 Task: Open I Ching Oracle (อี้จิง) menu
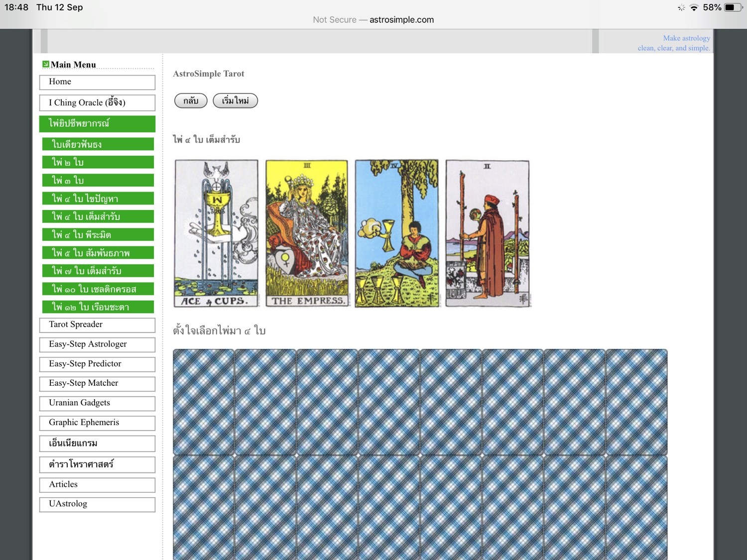(x=97, y=103)
